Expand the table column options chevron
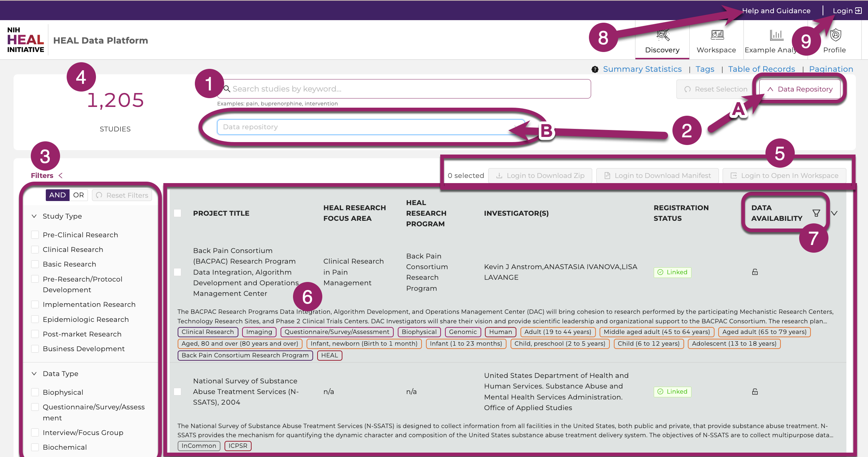 point(834,213)
